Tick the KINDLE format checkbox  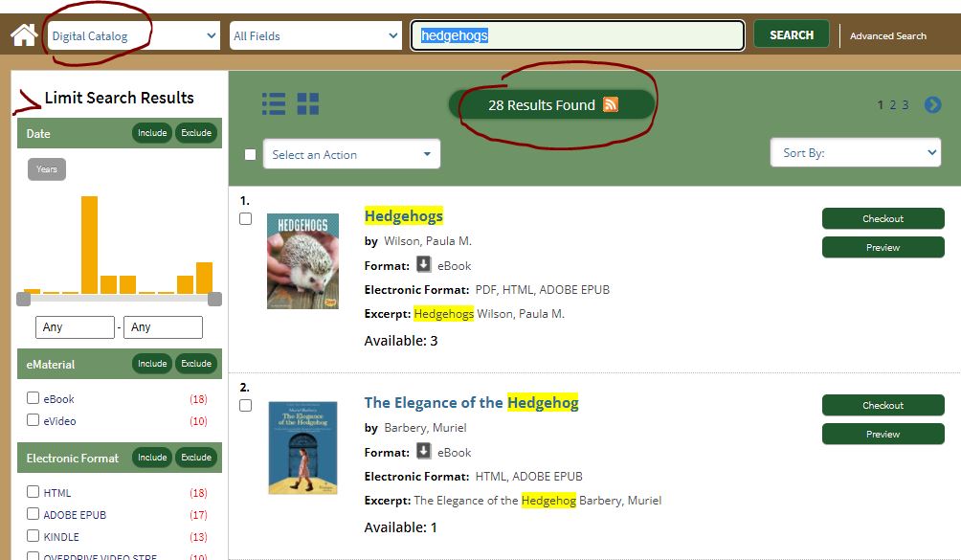pos(34,536)
